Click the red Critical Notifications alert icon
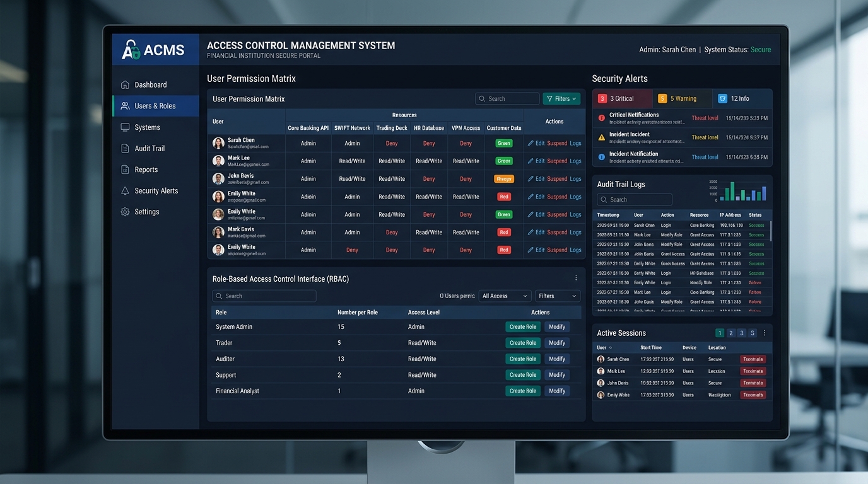 (x=602, y=118)
